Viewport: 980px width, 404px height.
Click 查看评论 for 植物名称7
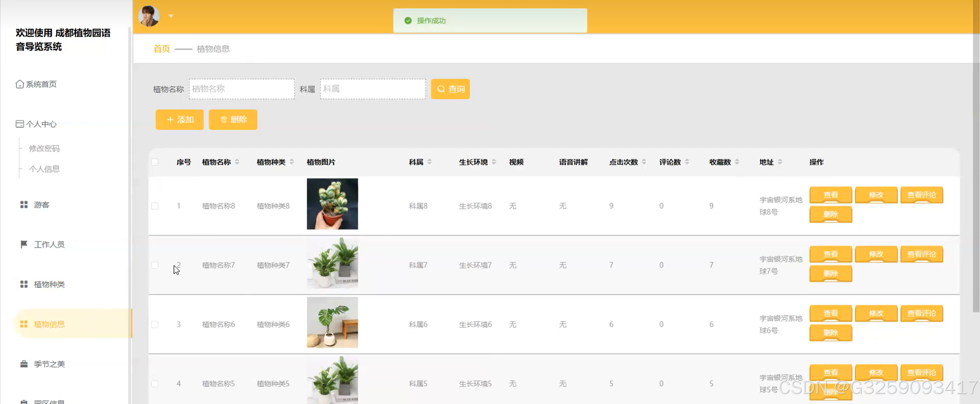[x=922, y=254]
